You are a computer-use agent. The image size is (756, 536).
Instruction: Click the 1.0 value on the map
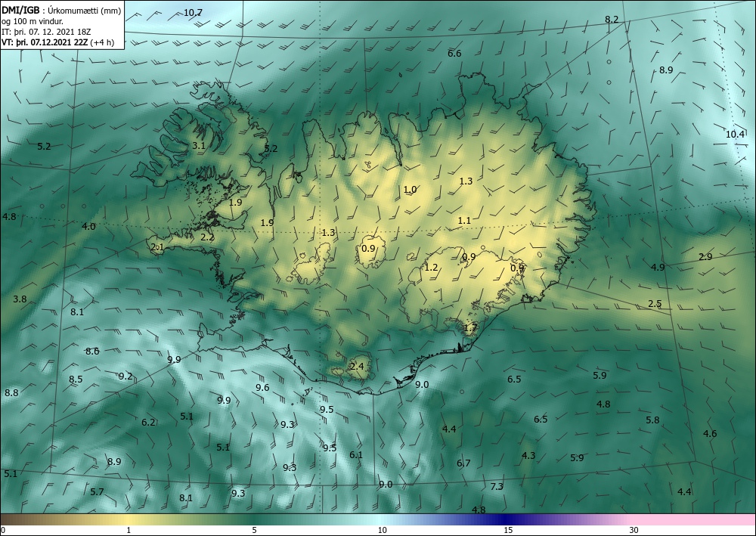click(411, 190)
